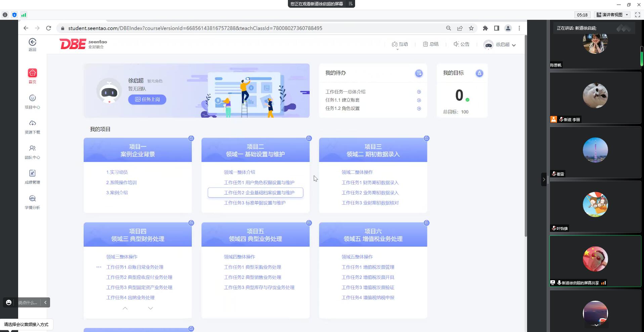Toggle fullscreen mode in meeting window
The image size is (644, 332).
[637, 15]
